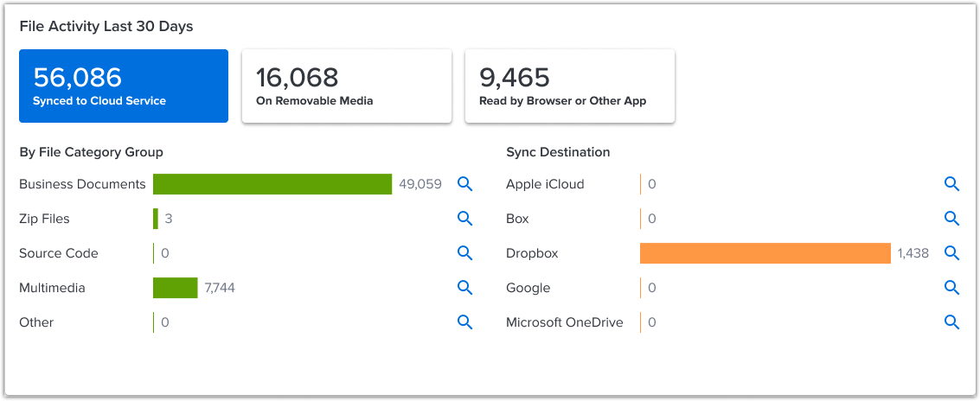Click the Business Documents category label
The width and height of the screenshot is (980, 401).
(x=82, y=184)
